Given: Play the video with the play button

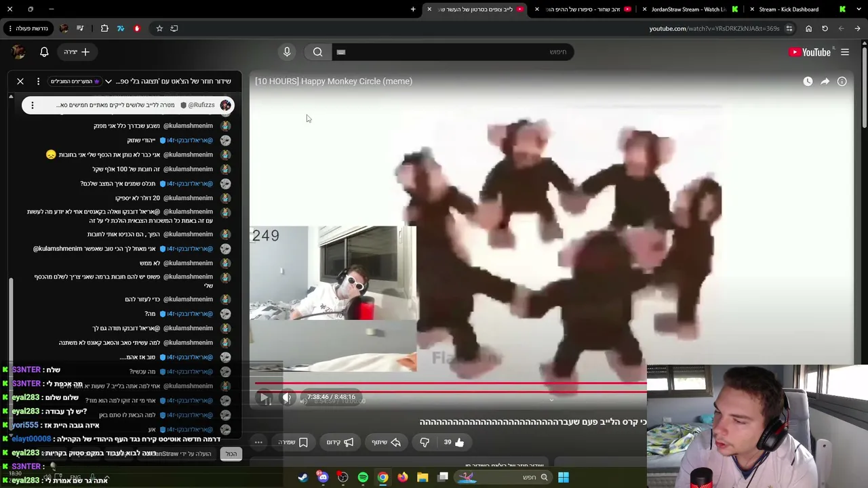Looking at the screenshot, I should [x=264, y=398].
